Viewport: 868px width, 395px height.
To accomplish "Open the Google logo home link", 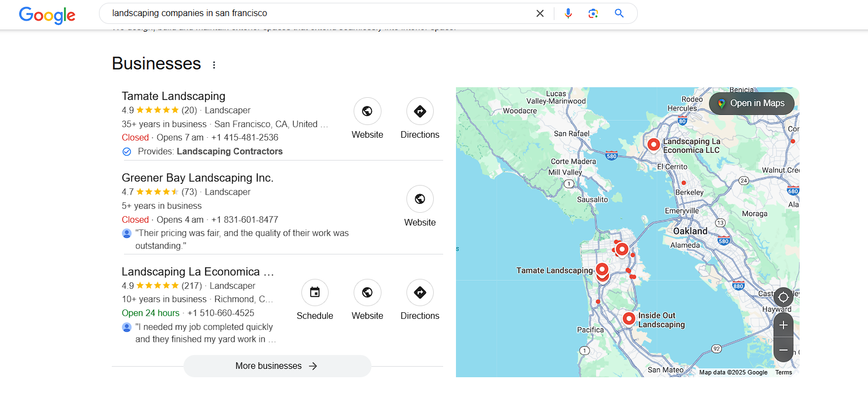I will [47, 15].
